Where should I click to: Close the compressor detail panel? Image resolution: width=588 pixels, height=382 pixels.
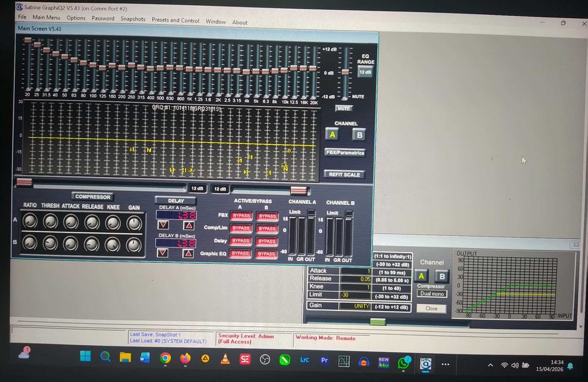pyautogui.click(x=431, y=309)
